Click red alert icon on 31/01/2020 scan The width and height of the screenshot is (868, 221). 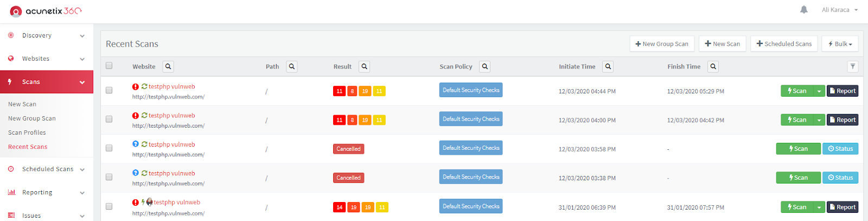136,202
